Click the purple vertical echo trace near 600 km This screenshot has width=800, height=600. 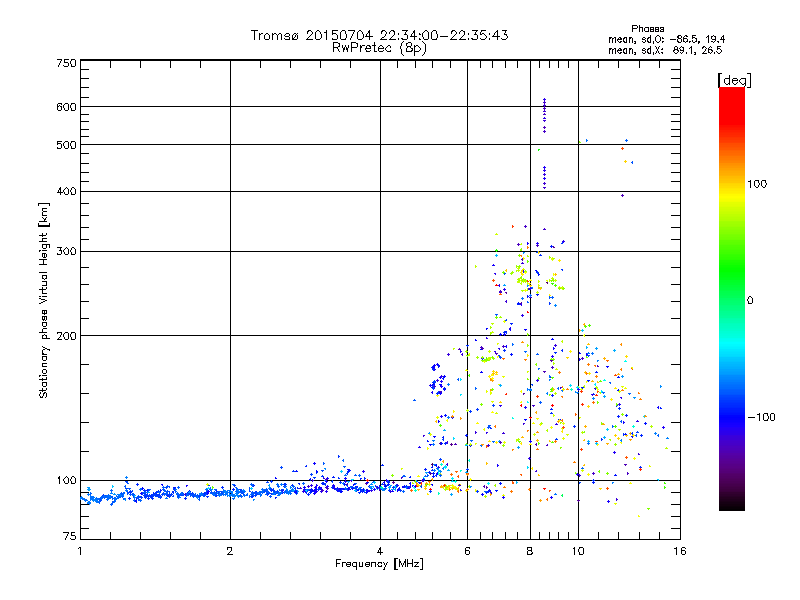(544, 116)
